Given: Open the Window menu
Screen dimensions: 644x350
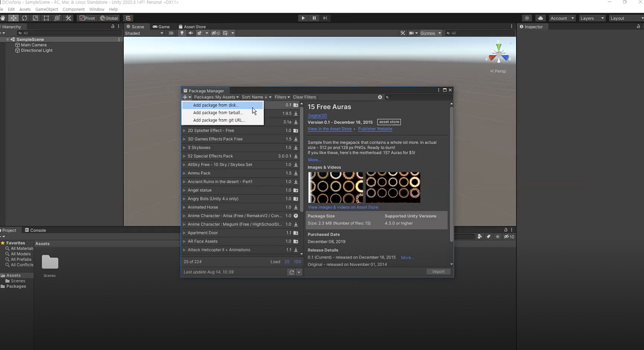Looking at the screenshot, I should coord(97,9).
